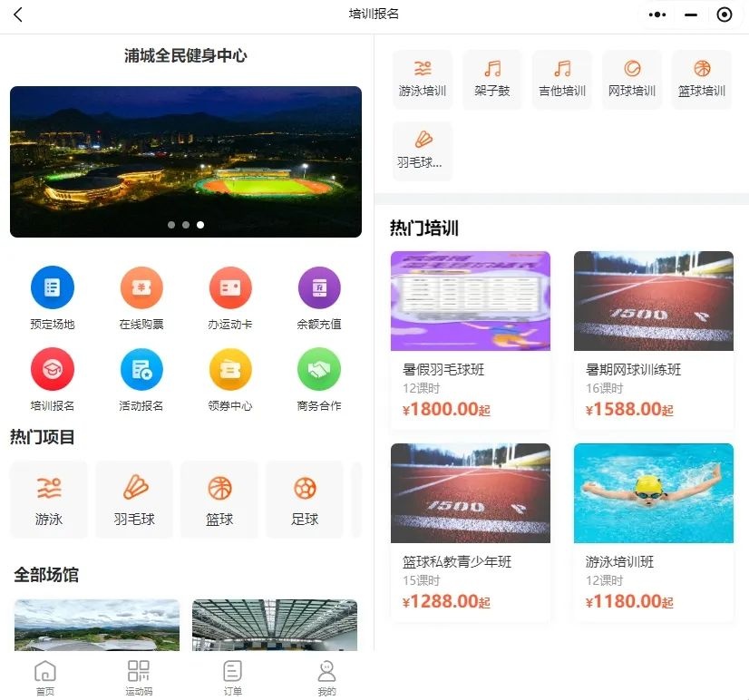Open the 领券中心 coupon center icon

point(230,369)
